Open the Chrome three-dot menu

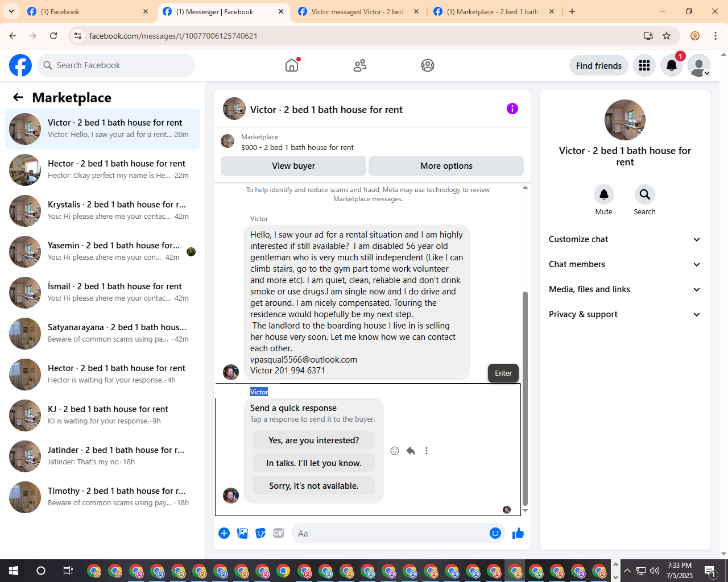715,36
